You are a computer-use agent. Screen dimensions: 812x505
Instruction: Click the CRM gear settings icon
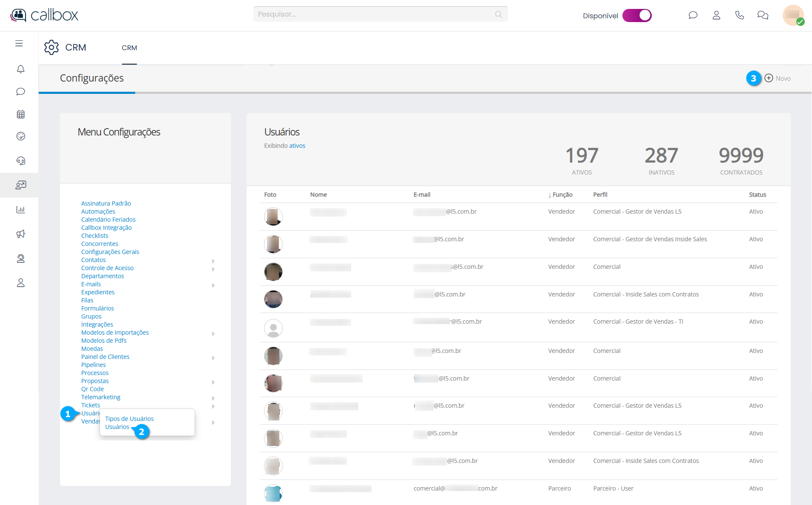point(51,48)
